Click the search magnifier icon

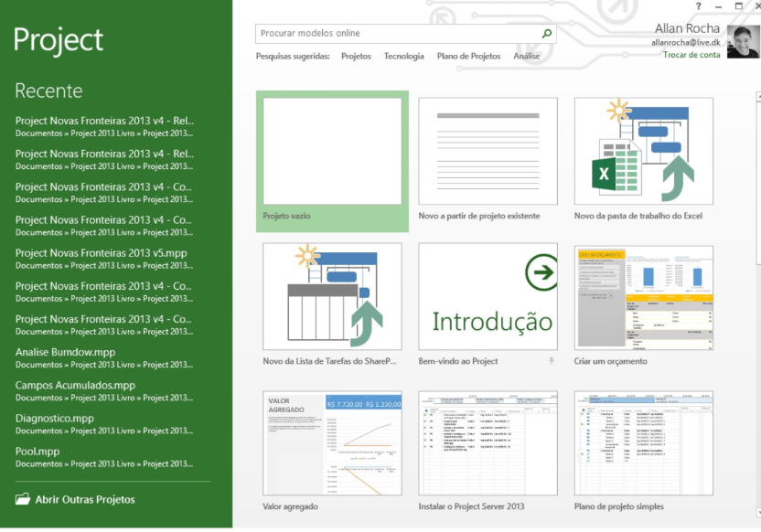point(547,34)
